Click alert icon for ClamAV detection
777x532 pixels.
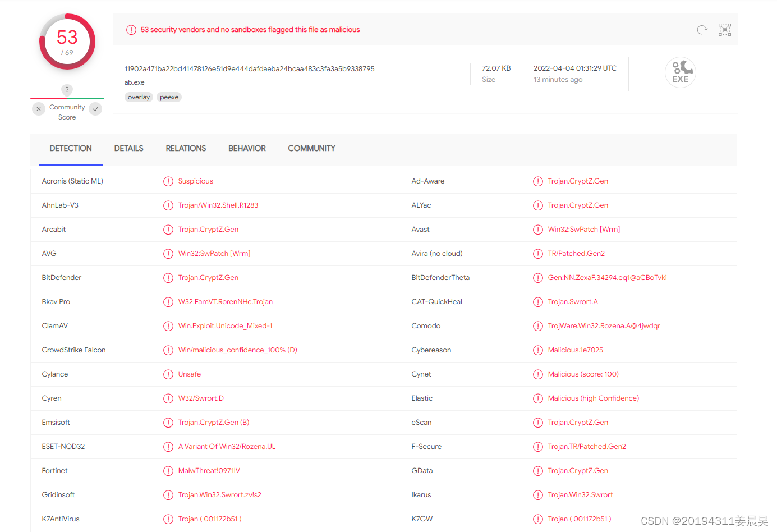pyautogui.click(x=168, y=326)
